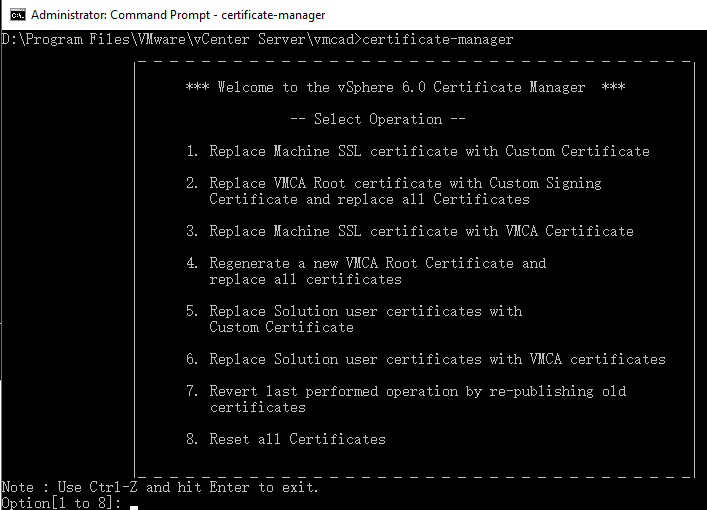Click the Command Prompt icon in title bar
The width and height of the screenshot is (707, 510).
coord(18,15)
